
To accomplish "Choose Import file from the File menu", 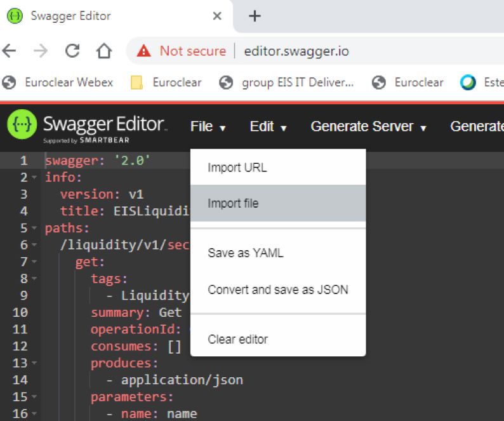I will (x=278, y=203).
